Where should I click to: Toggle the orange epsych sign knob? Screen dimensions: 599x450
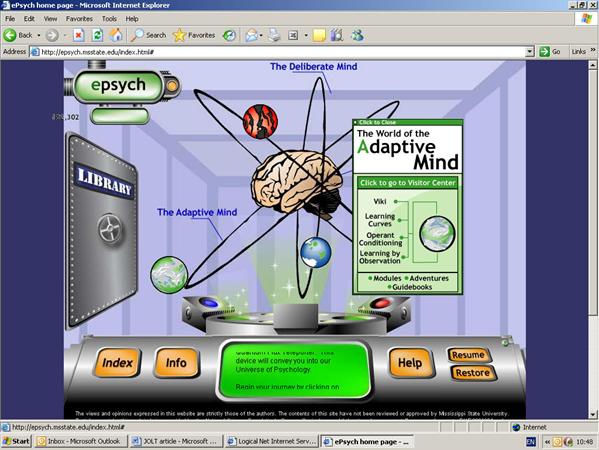[x=172, y=86]
